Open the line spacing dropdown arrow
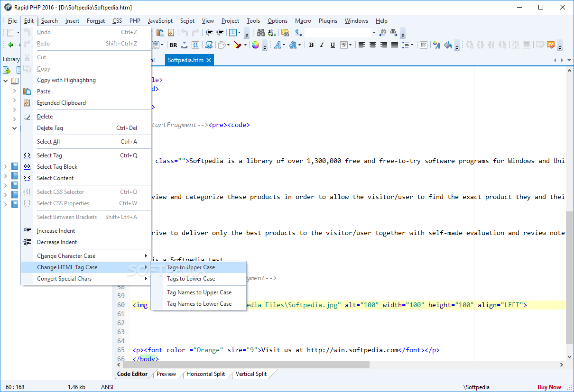Viewport: 574px width, 392px height. click(x=412, y=45)
